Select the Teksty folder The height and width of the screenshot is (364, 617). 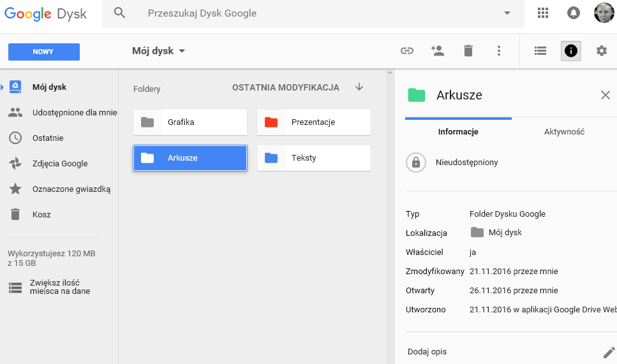tap(314, 158)
